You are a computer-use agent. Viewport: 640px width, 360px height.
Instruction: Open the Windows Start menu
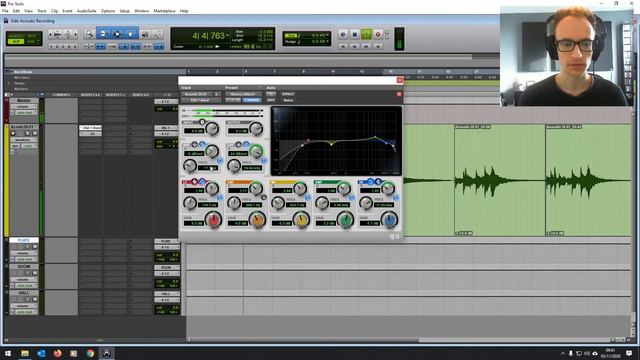8,353
